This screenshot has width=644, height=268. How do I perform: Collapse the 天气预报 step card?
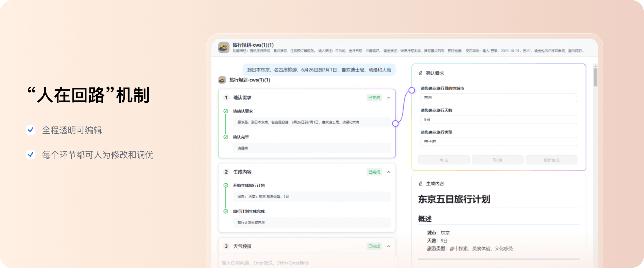coord(389,246)
